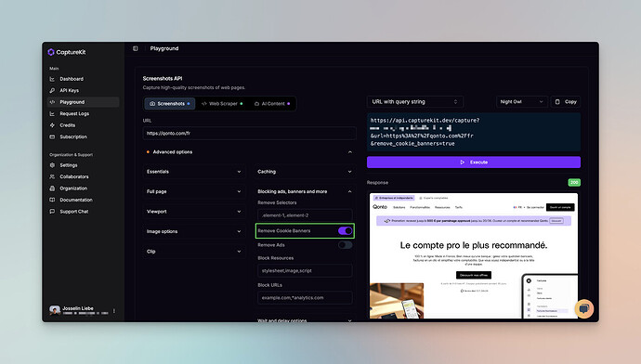
Task: Copy the request URL with Copy button
Action: click(x=566, y=102)
